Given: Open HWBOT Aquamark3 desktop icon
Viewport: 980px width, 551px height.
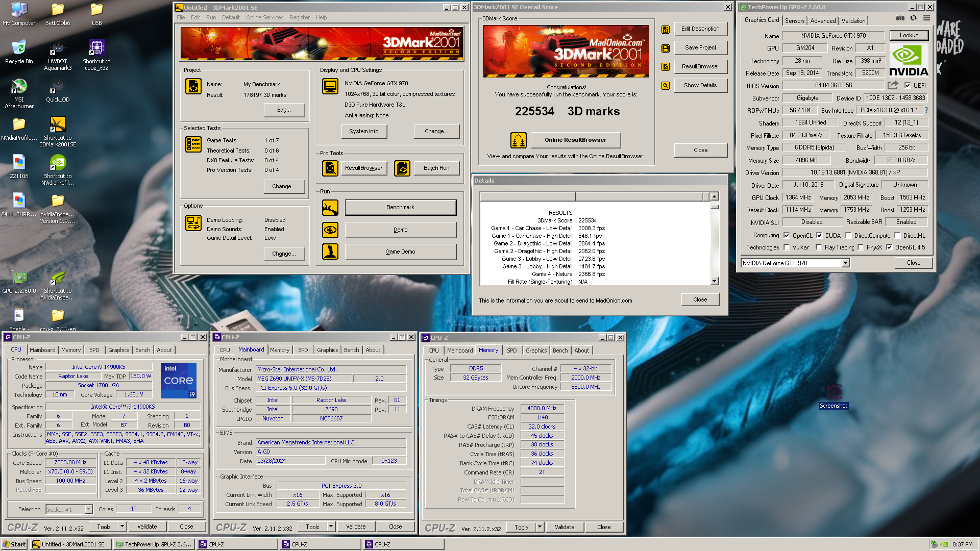Looking at the screenshot, I should pos(58,55).
